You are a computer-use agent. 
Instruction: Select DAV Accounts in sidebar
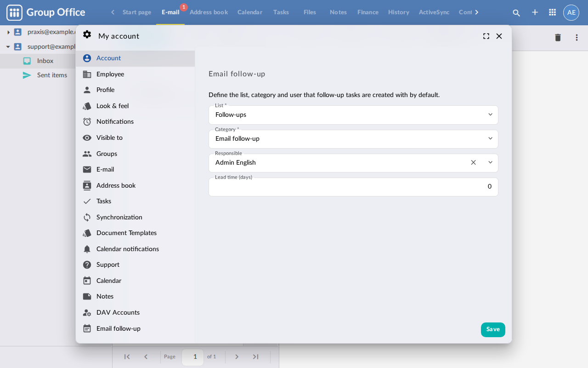click(135, 312)
